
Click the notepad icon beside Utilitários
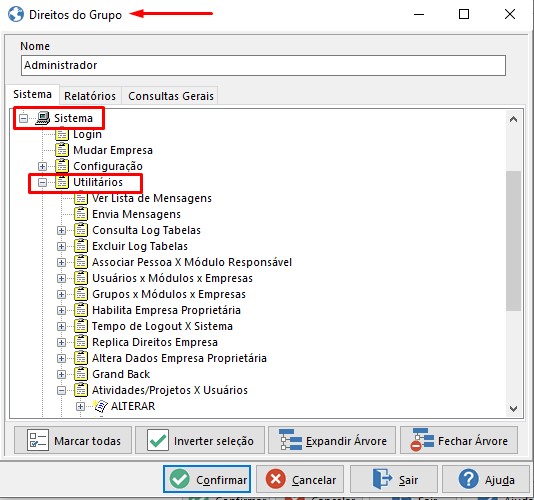pyautogui.click(x=62, y=182)
